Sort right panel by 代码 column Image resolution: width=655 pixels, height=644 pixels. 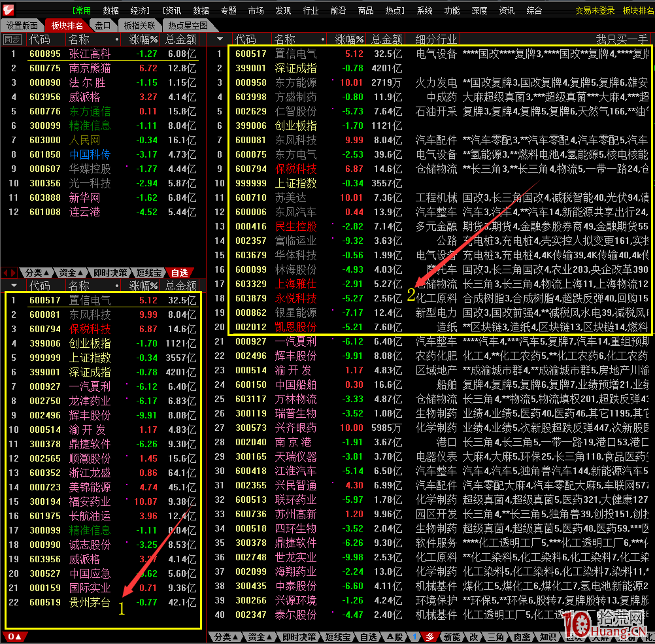coord(246,39)
